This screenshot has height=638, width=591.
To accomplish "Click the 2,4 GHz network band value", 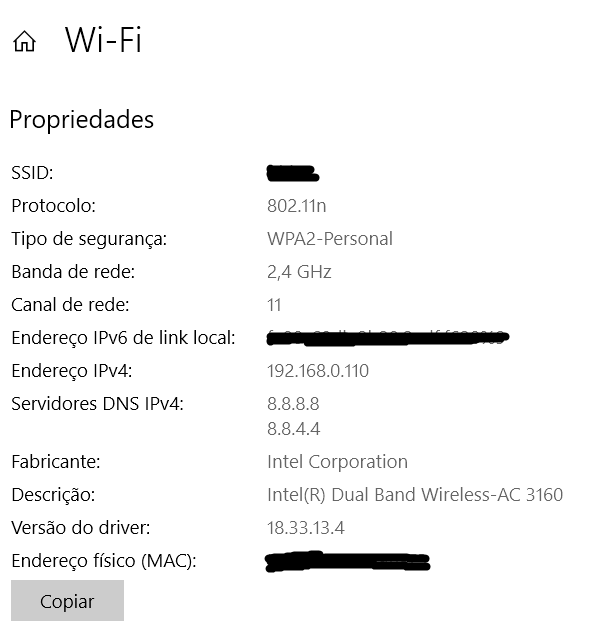I will click(x=299, y=272).
